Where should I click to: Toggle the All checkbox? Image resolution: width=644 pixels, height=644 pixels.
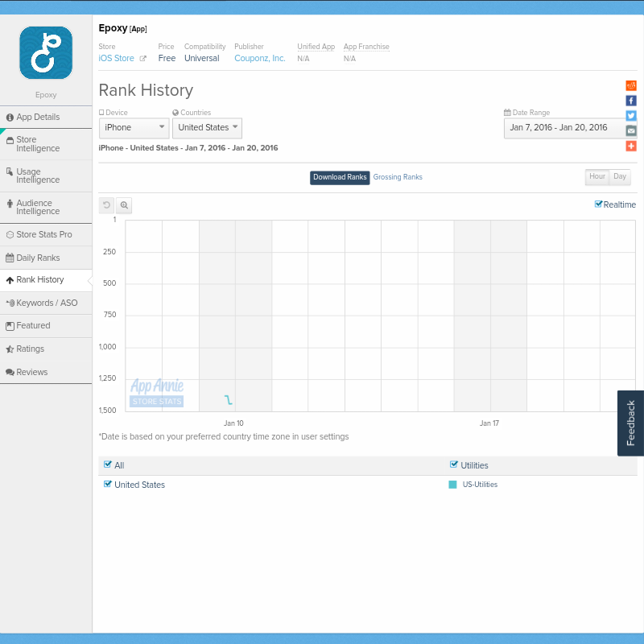tap(108, 464)
